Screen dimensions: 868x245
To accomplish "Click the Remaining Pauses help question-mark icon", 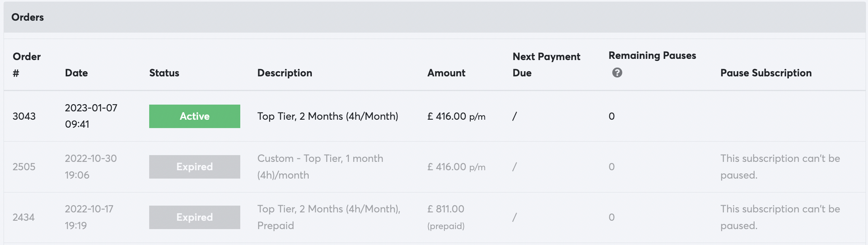I will click(x=617, y=72).
